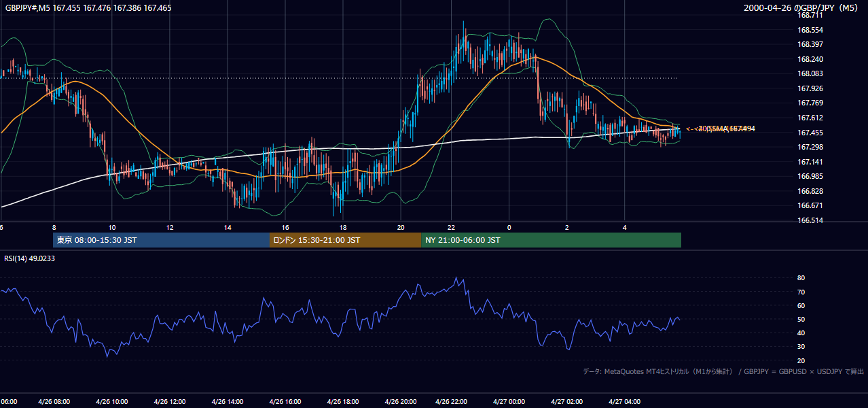
Task: Click the 166.985 price axis label
Action: (x=810, y=176)
